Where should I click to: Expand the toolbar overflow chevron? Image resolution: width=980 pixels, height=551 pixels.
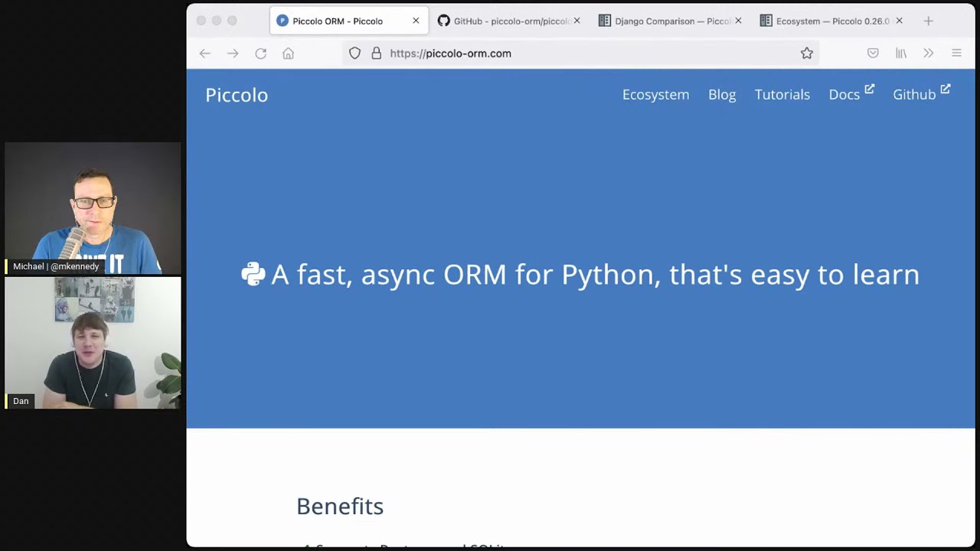point(928,54)
